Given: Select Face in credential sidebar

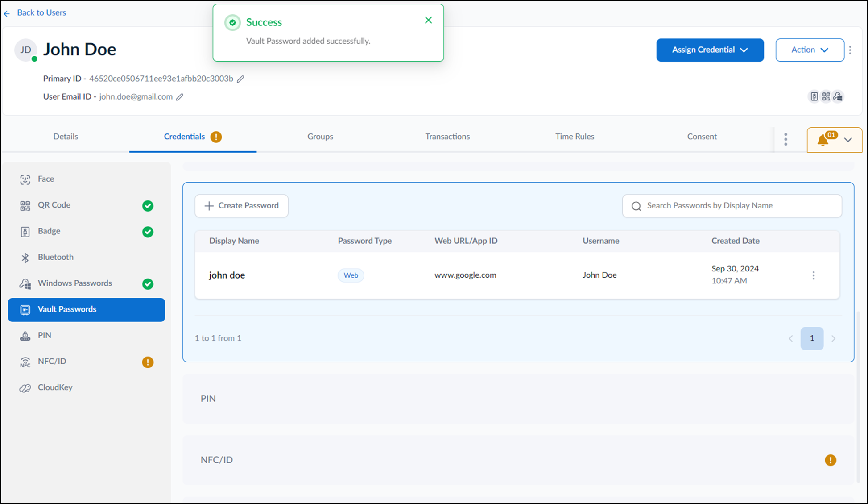Looking at the screenshot, I should coord(87,179).
